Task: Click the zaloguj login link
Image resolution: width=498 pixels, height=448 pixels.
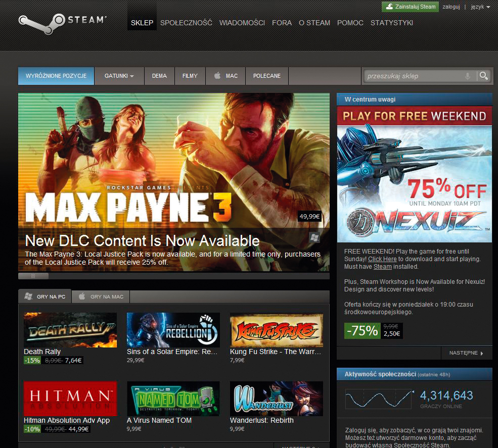Action: [x=450, y=7]
